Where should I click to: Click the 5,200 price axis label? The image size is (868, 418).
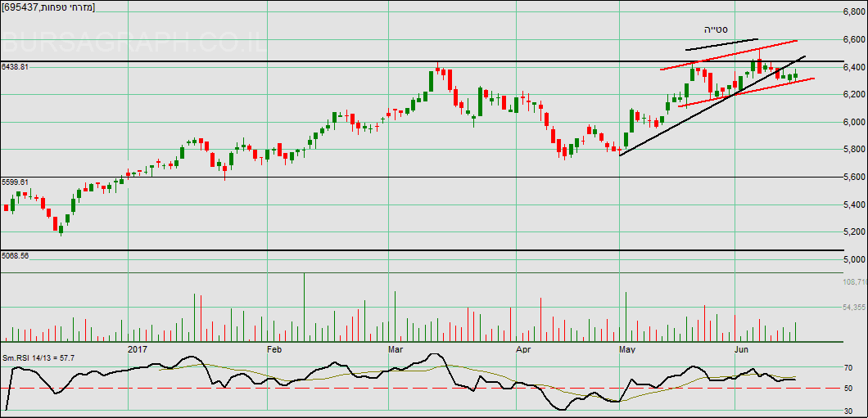854,232
